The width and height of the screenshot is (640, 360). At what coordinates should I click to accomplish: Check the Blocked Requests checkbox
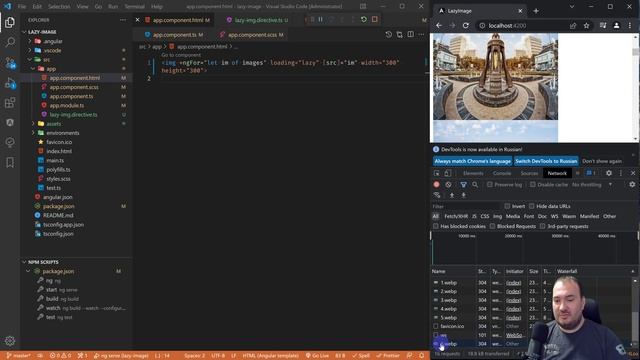pyautogui.click(x=492, y=226)
